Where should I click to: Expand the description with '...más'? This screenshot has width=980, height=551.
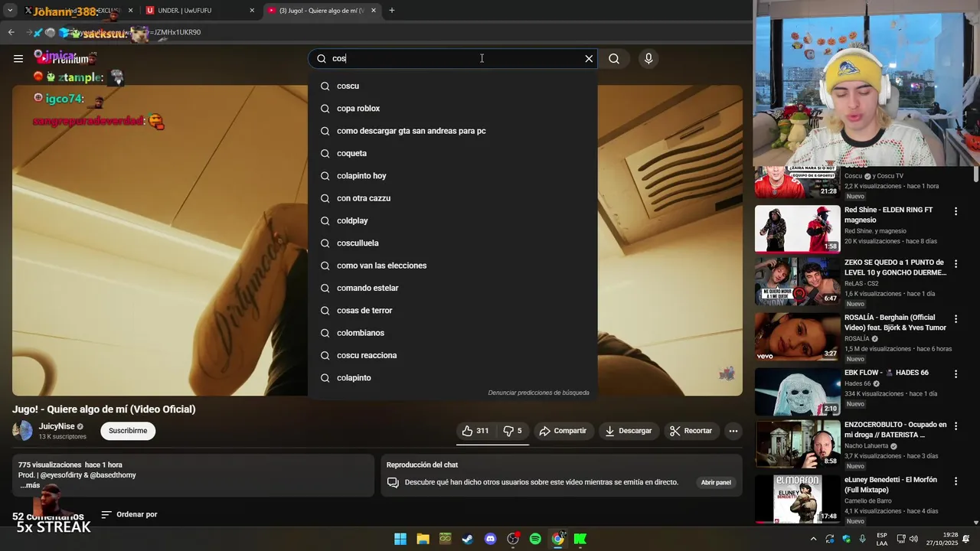(x=30, y=485)
